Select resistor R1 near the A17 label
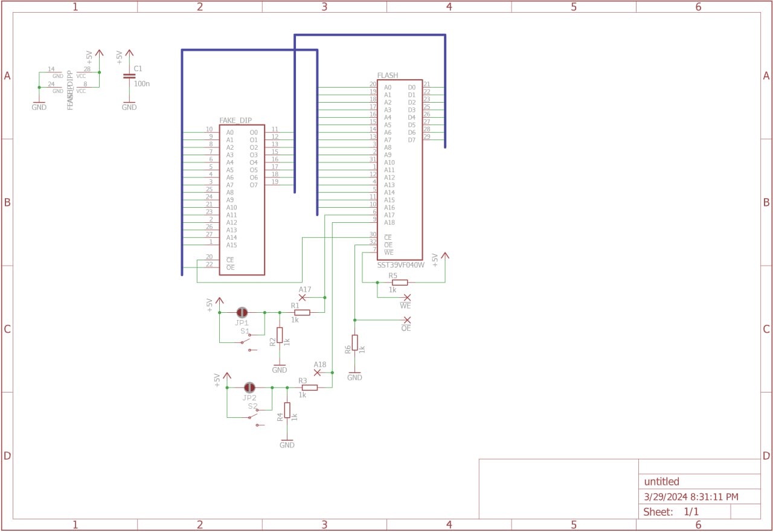The image size is (773, 532). coord(302,312)
